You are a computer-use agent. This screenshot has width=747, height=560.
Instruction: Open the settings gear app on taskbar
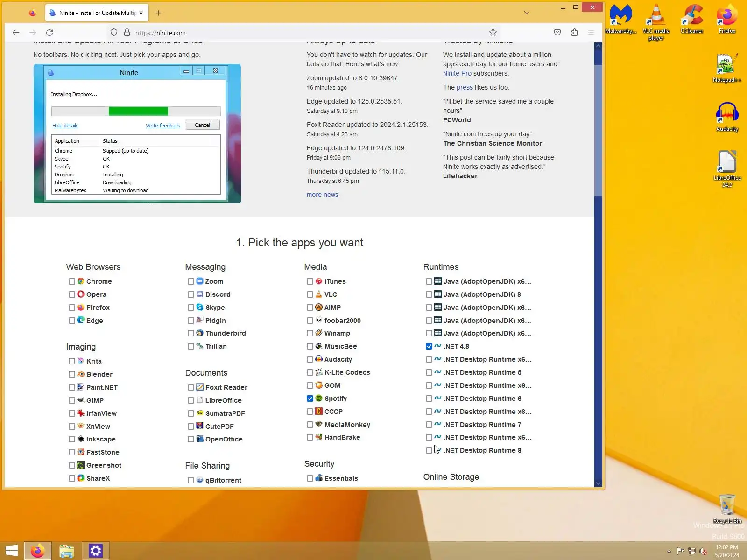[96, 551]
